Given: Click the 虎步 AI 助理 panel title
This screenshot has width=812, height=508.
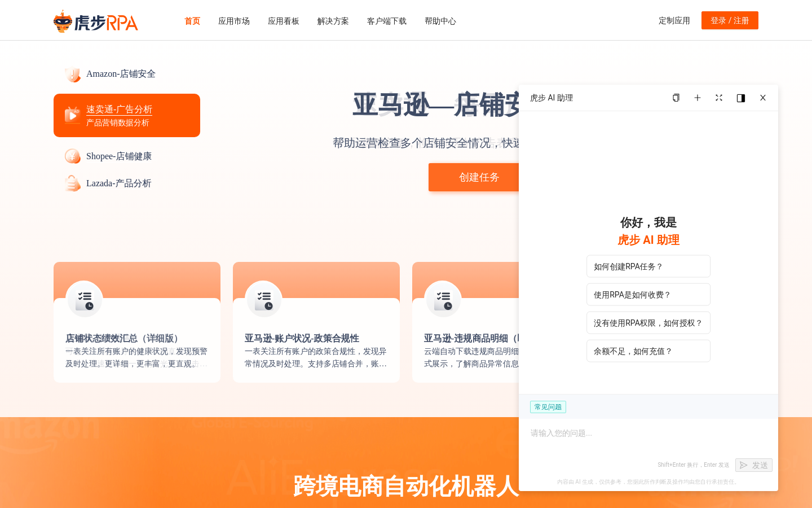Looking at the screenshot, I should click(x=551, y=98).
